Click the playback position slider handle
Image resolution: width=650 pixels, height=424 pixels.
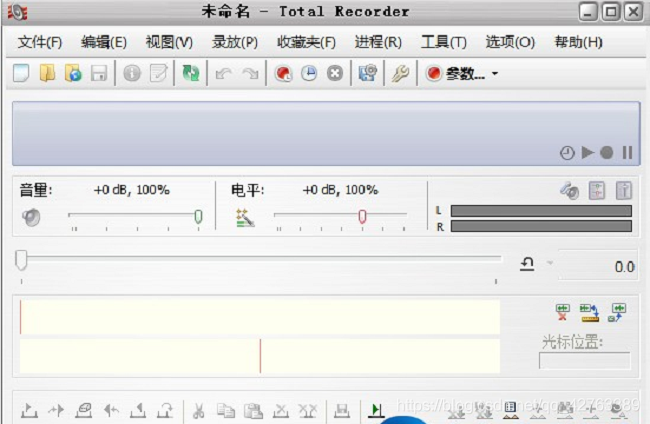tap(21, 260)
